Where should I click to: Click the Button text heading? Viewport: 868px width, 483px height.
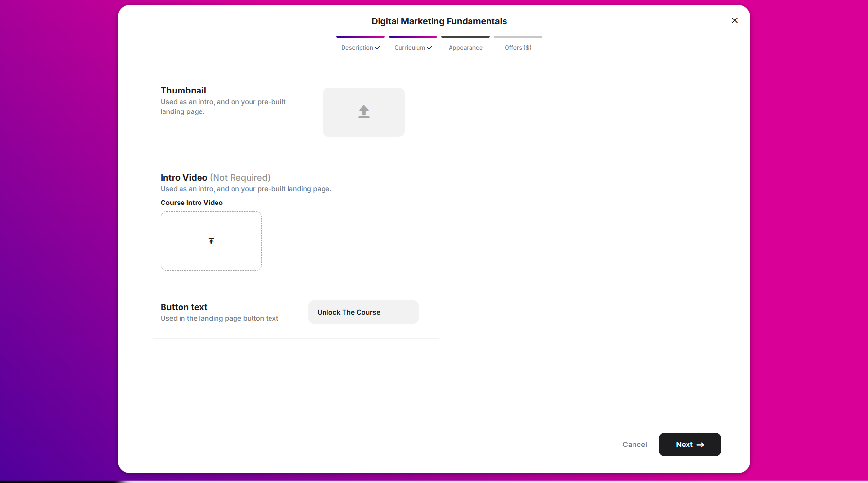tap(184, 307)
